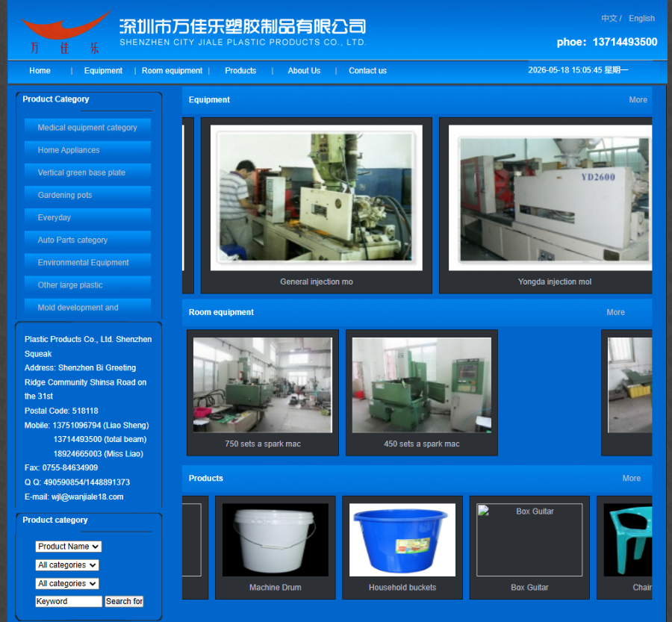Open the 450 sets a spark mac photo

coord(422,385)
